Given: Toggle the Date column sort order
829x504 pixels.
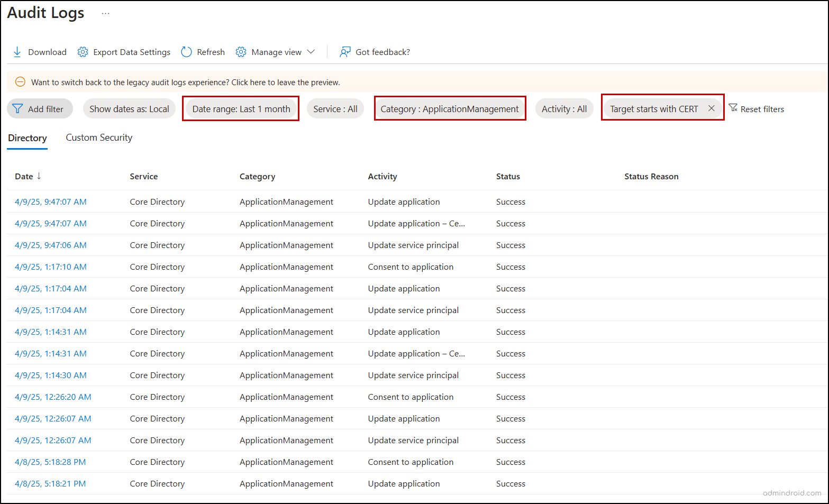Looking at the screenshot, I should point(39,176).
